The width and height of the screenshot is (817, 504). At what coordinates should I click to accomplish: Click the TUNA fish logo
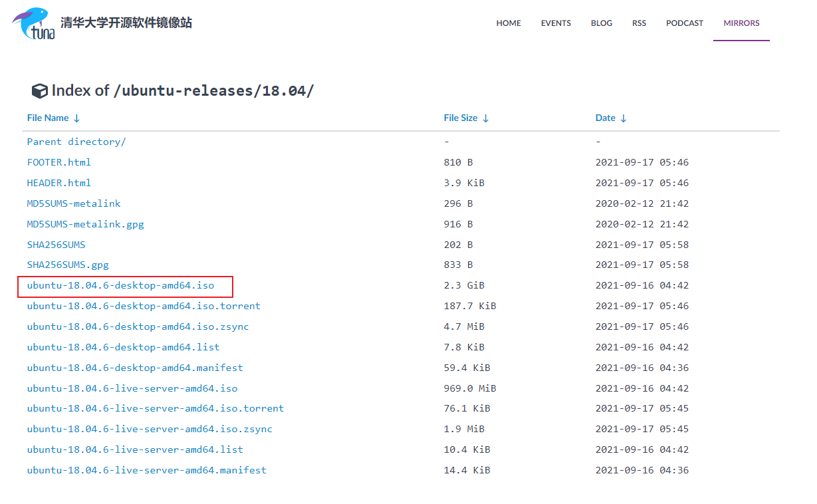(x=33, y=23)
